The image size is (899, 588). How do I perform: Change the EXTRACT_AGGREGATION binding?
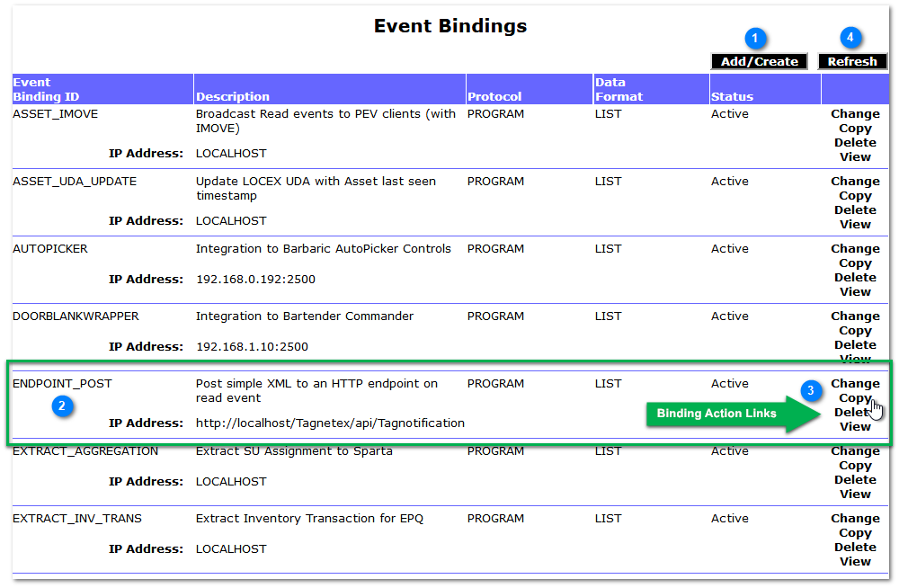tap(855, 451)
